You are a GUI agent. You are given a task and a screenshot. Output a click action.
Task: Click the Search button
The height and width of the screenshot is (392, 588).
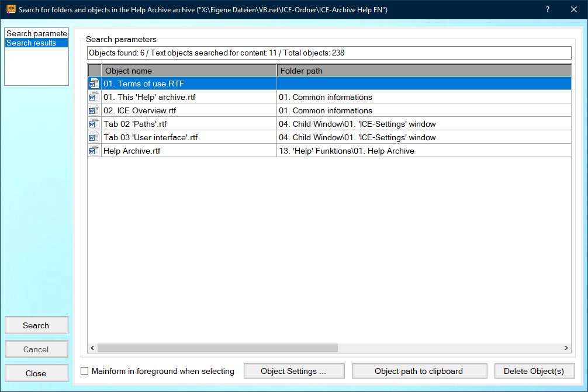point(36,325)
